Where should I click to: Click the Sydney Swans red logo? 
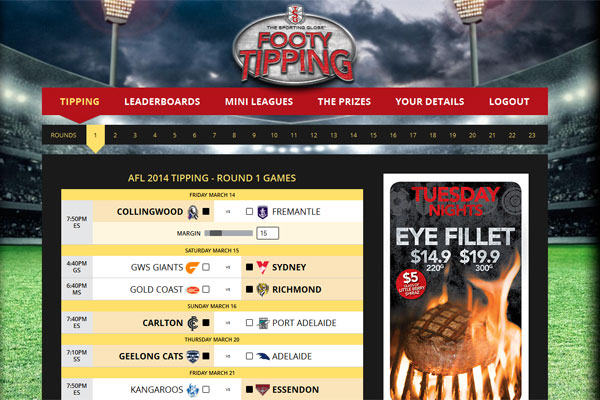pos(262,267)
